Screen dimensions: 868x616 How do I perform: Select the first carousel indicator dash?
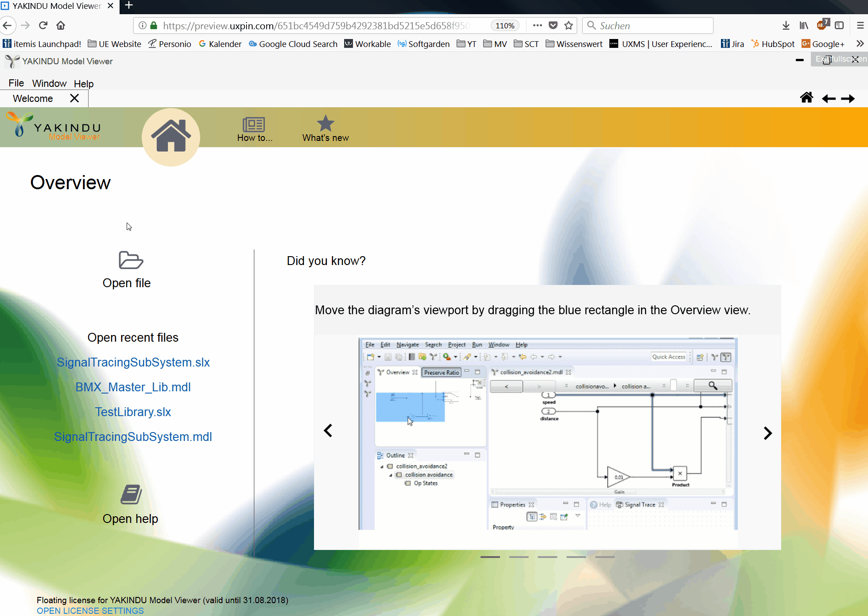point(490,557)
